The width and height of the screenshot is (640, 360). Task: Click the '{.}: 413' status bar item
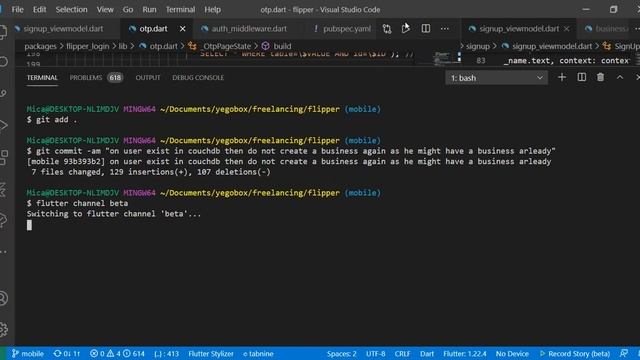[167, 353]
